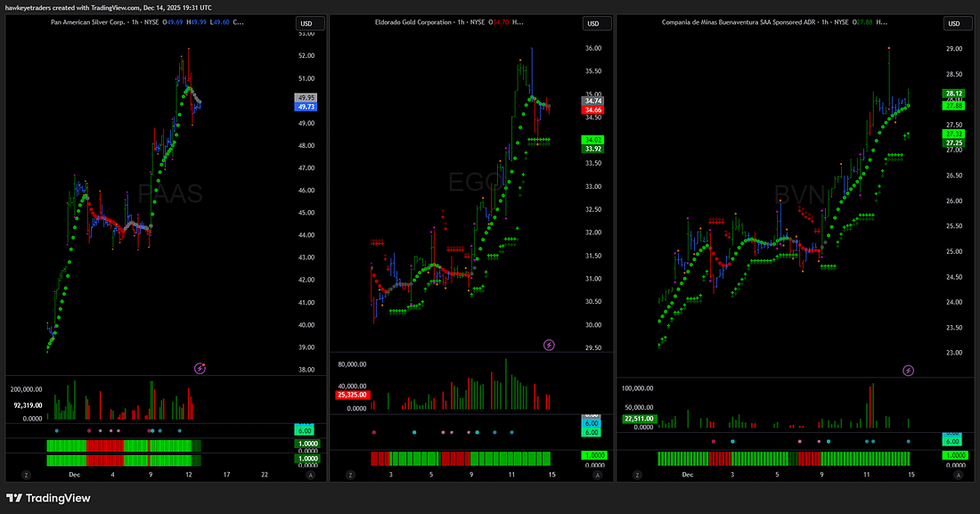The width and height of the screenshot is (980, 514).
Task: Open USD currency selector on Pan American Silver chart
Action: [x=310, y=24]
